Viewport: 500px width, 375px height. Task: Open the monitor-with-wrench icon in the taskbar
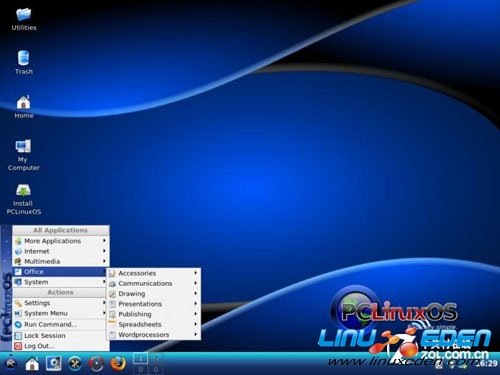click(x=53, y=363)
